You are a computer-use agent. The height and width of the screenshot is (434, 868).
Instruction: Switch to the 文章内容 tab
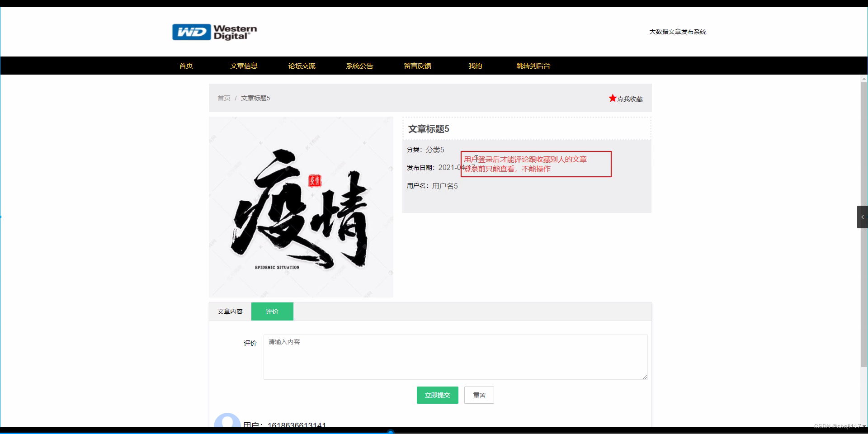230,311
